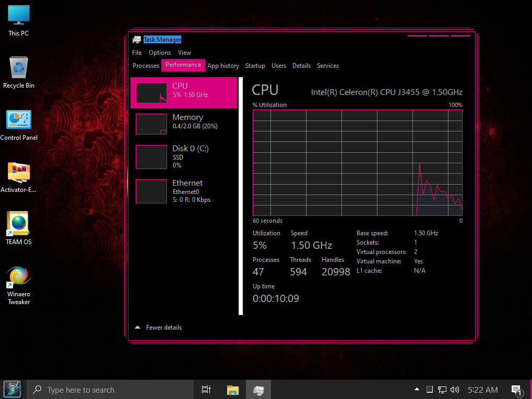The height and width of the screenshot is (399, 532).
Task: Switch to the Details tab
Action: [301, 65]
